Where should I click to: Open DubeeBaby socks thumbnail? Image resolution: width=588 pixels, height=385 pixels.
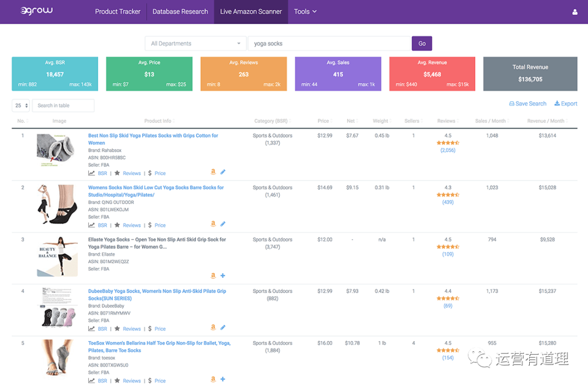tap(57, 307)
